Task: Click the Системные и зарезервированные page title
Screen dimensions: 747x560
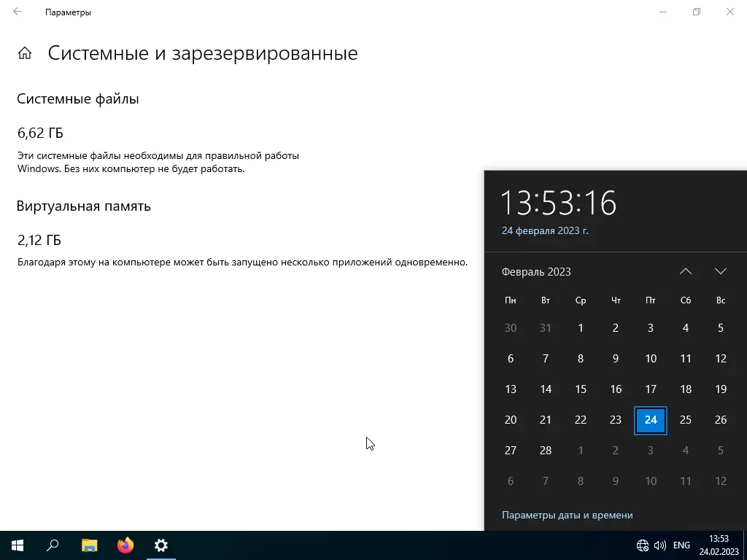Action: point(203,52)
